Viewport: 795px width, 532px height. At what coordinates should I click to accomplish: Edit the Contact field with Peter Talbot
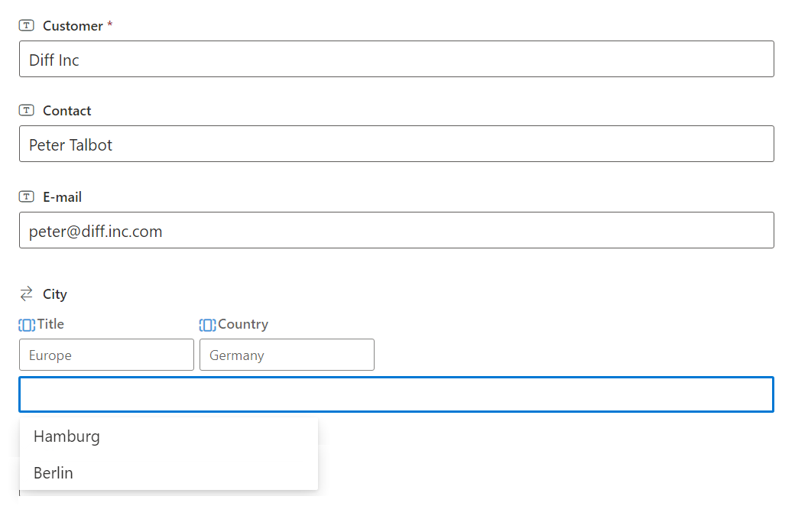pyautogui.click(x=396, y=144)
